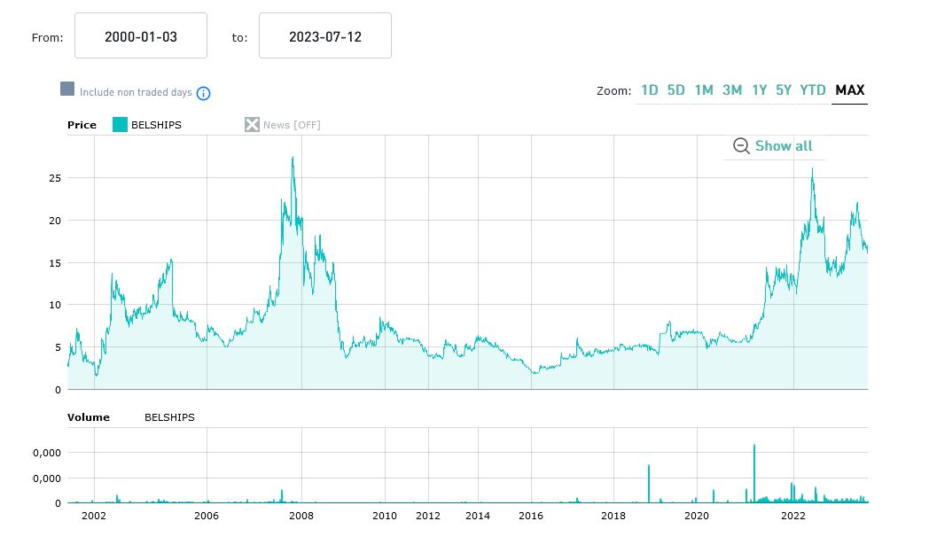Click the News OFF cross icon
The image size is (929, 560).
tap(252, 125)
